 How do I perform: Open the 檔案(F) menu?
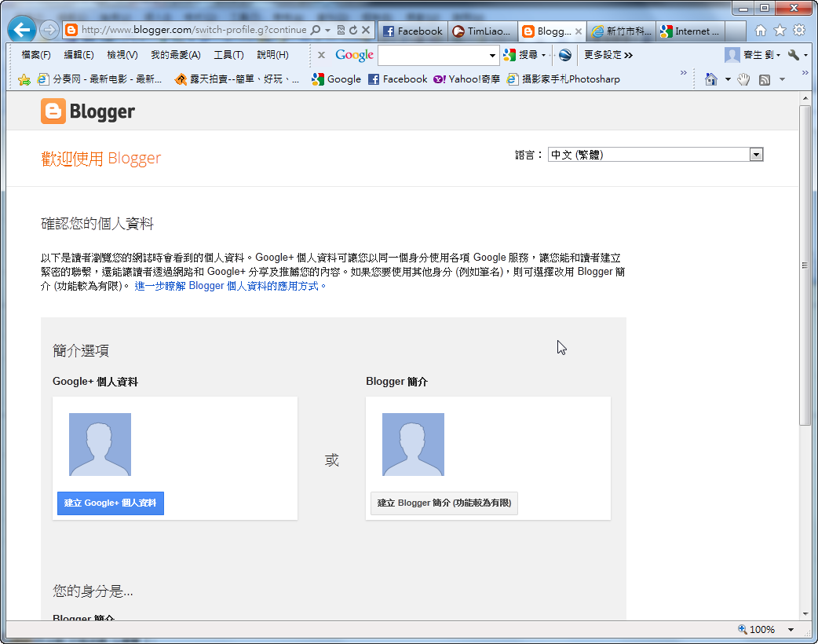[x=36, y=55]
